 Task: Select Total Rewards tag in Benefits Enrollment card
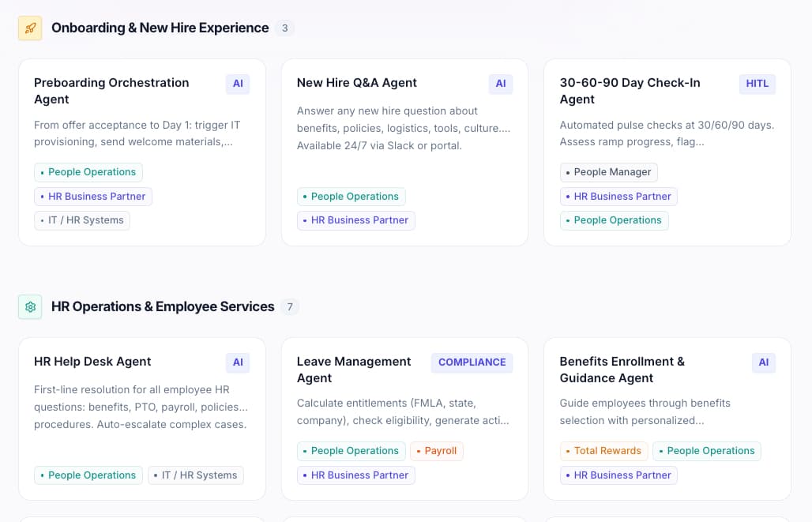[x=603, y=451]
